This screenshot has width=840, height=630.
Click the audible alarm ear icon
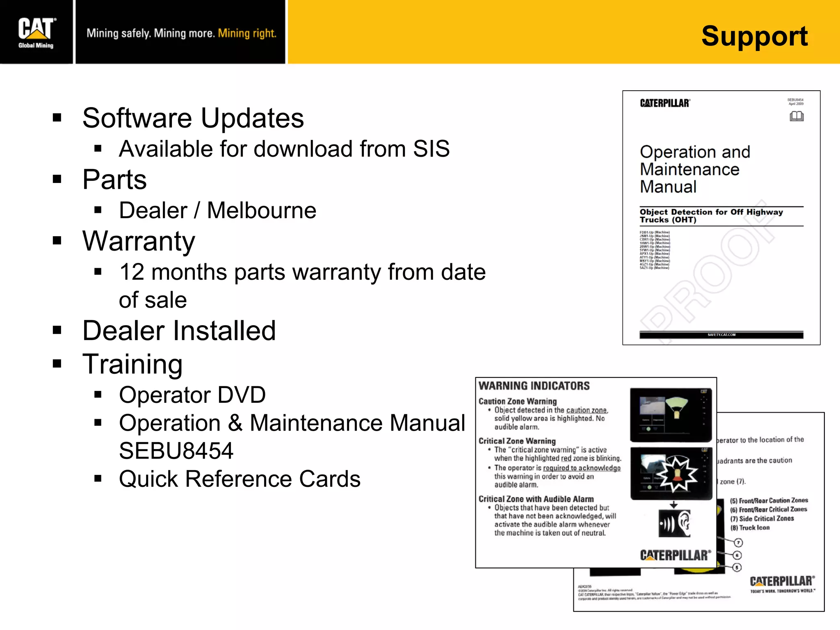(674, 523)
